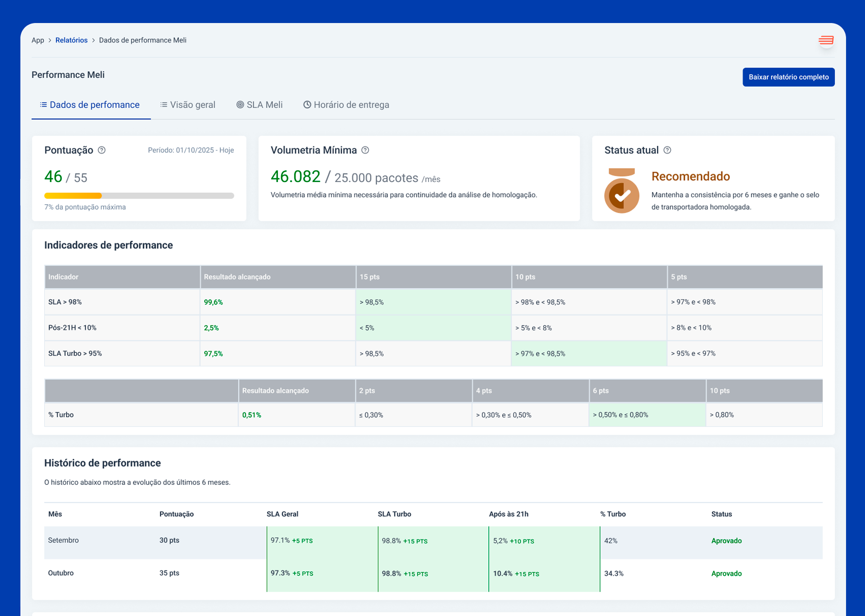Click the breadcrumb chevron after App
The width and height of the screenshot is (865, 616).
point(50,41)
